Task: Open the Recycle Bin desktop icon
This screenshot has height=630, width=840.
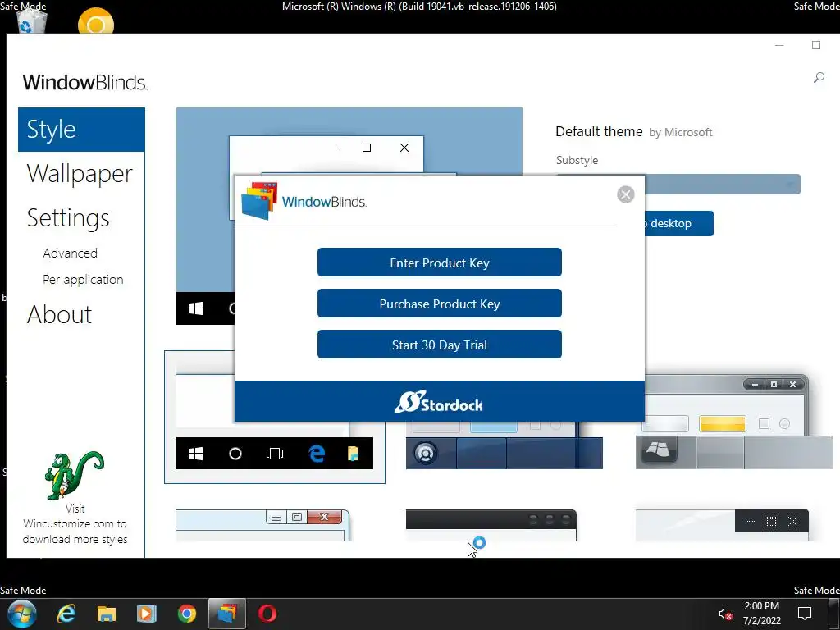Action: coord(32,21)
